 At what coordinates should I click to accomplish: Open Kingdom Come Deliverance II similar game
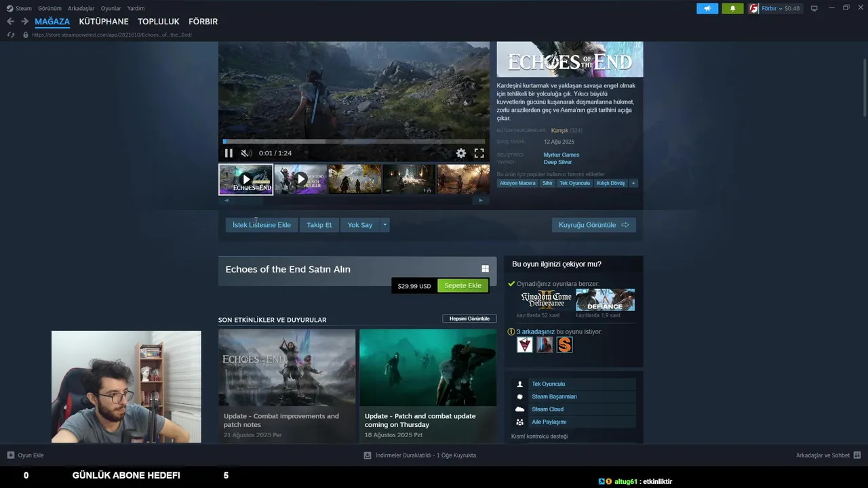tap(546, 300)
